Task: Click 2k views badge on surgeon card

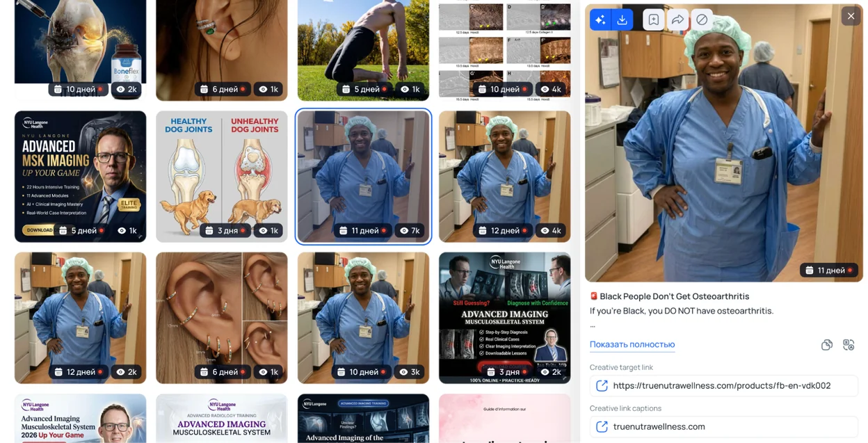Action: click(x=127, y=372)
